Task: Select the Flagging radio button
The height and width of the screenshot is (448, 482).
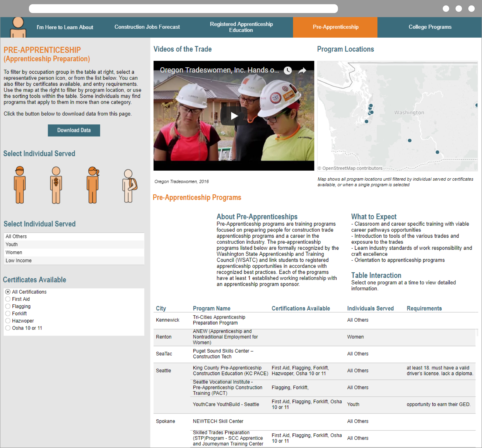Action: (8, 306)
